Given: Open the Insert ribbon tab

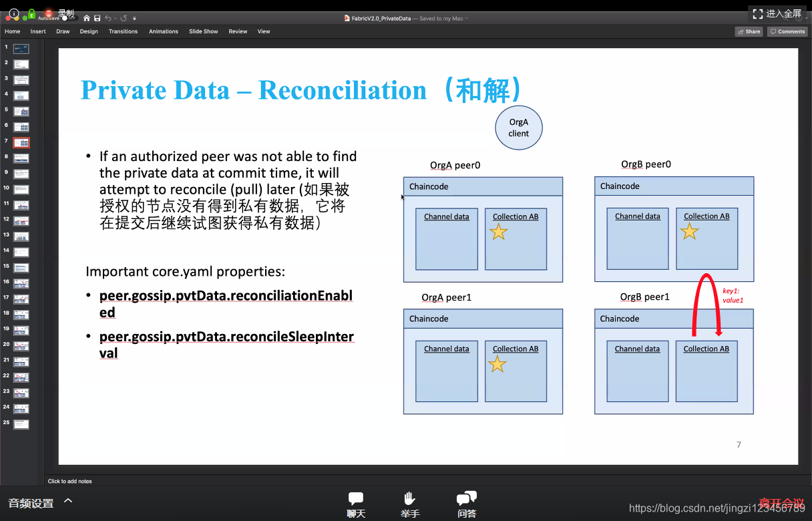Looking at the screenshot, I should pyautogui.click(x=38, y=31).
